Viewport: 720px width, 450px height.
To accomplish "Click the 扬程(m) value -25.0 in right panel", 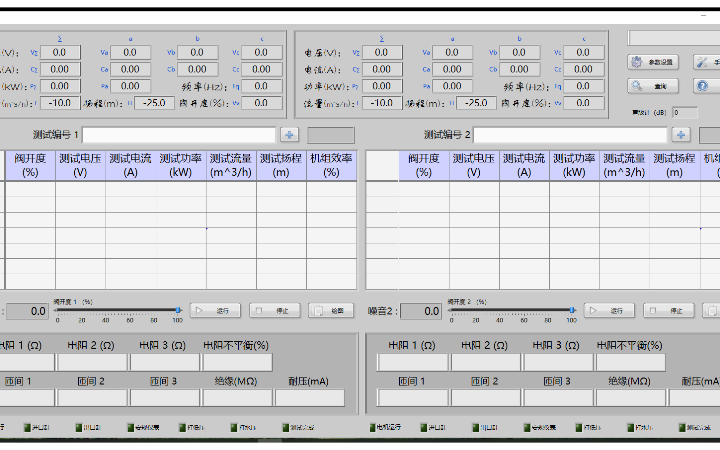I will [x=476, y=103].
